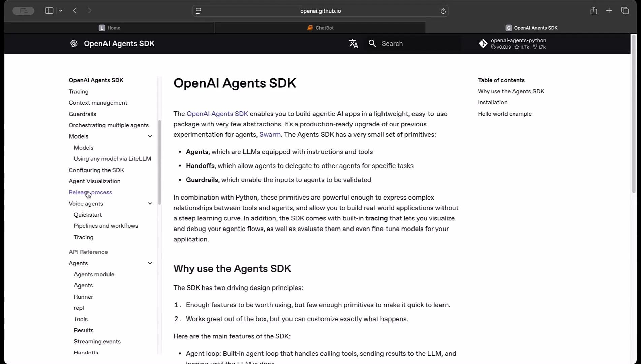The height and width of the screenshot is (364, 641).
Task: Open the sidebar options dropdown arrow
Action: tap(61, 11)
